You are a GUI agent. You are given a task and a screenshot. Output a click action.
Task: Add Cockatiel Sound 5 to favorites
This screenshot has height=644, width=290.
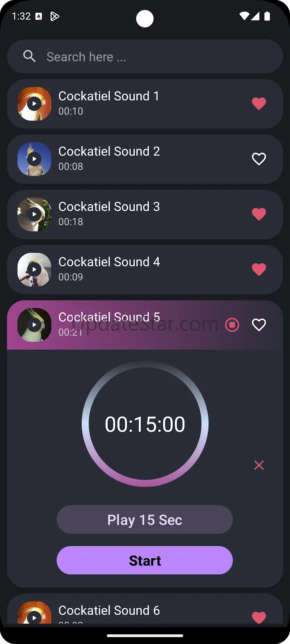259,325
